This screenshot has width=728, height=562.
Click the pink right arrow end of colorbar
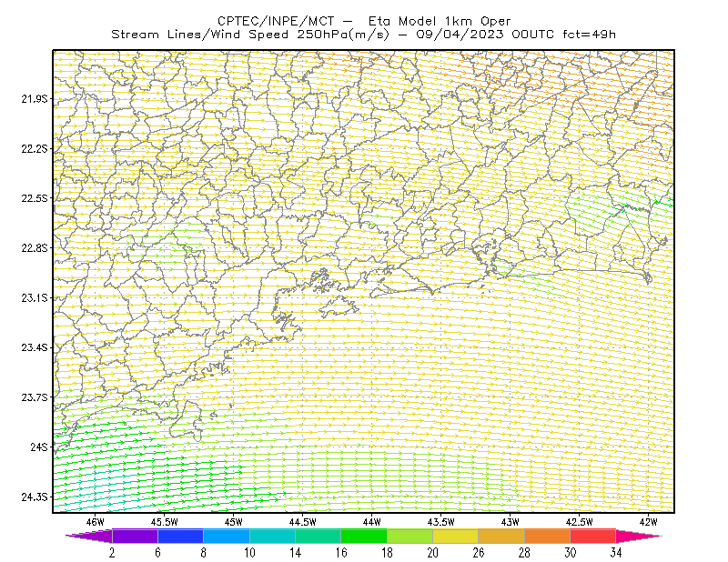639,536
